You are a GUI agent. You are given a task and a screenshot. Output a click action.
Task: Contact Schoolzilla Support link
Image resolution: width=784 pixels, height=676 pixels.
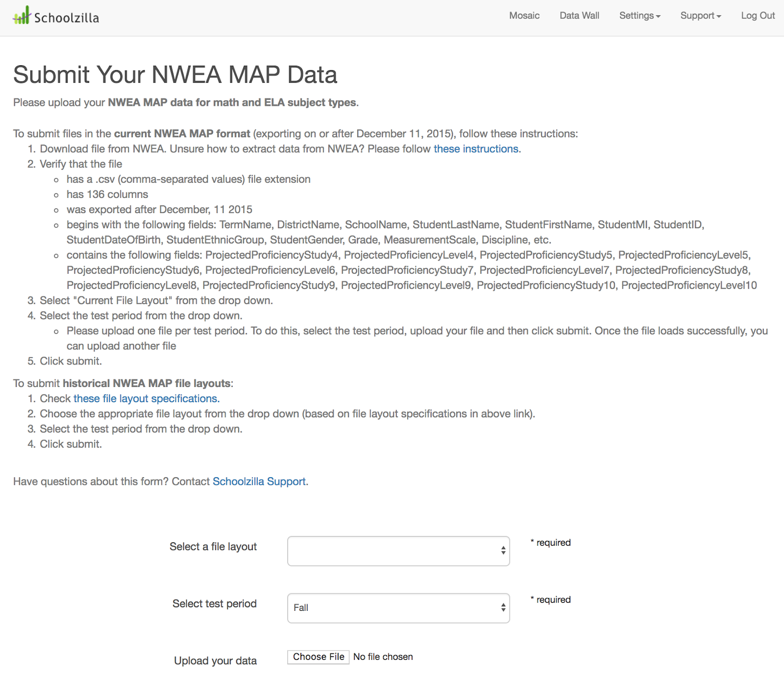[x=259, y=482]
